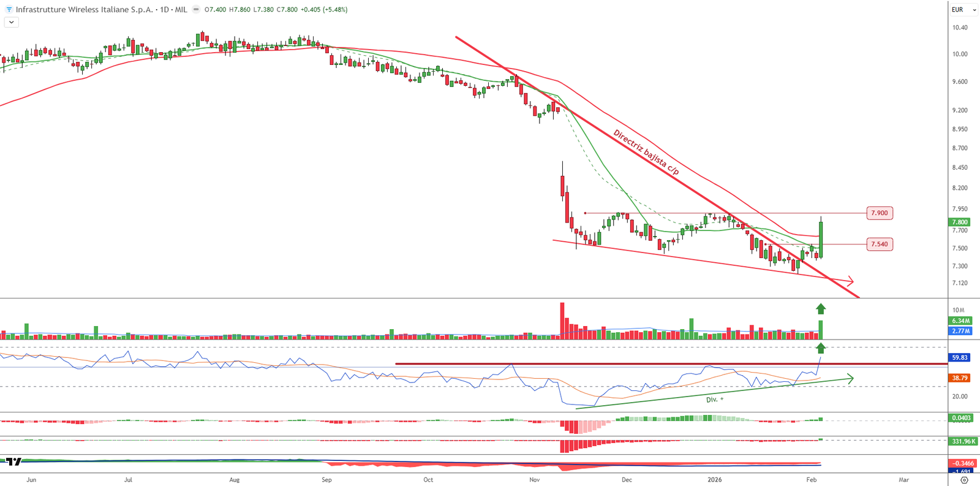
Task: Select the 'Div. +' divergence label
Action: click(714, 400)
